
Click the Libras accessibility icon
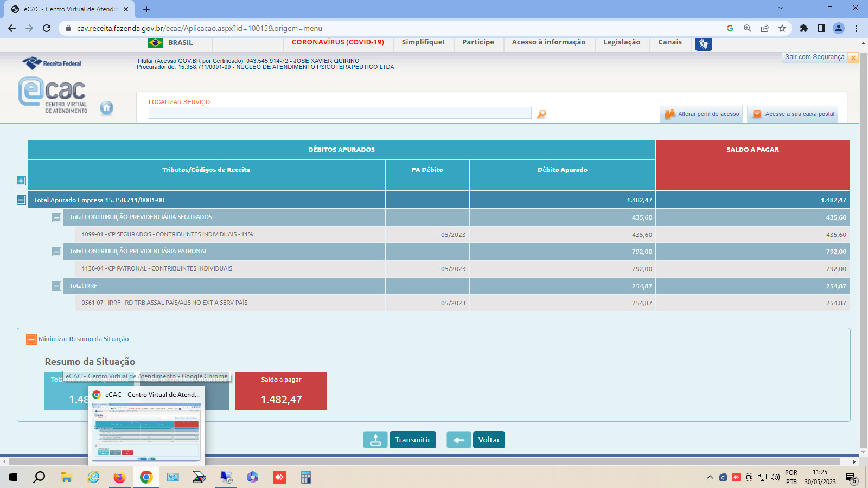point(703,44)
